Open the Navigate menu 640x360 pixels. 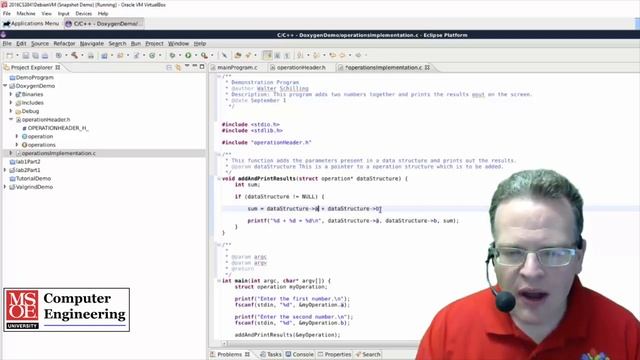click(91, 43)
